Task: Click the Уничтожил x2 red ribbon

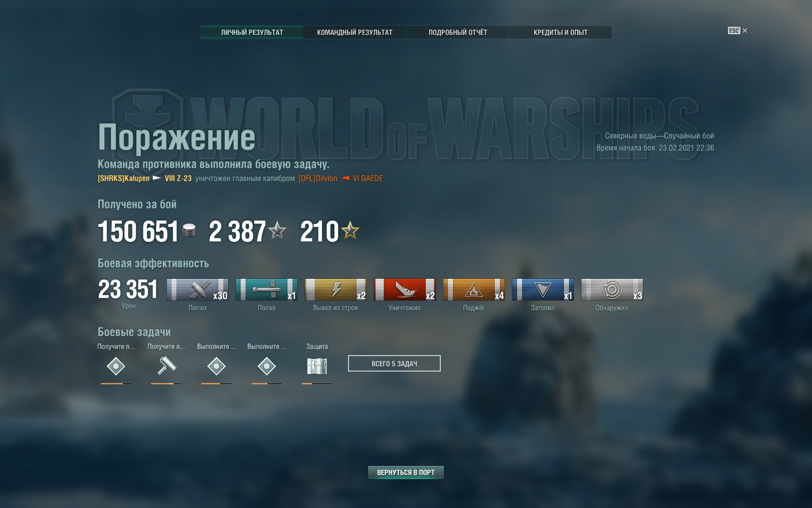Action: tap(405, 289)
